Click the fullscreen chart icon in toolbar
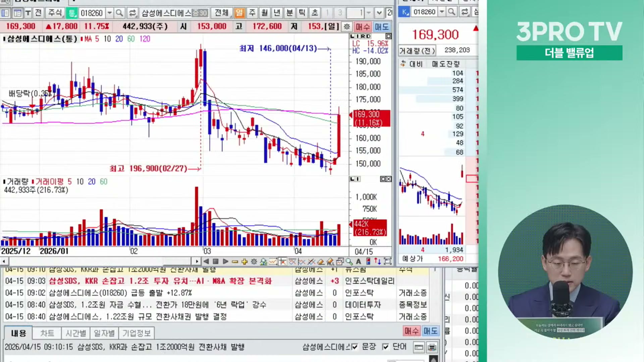Screen dimensions: 644x362 pyautogui.click(x=388, y=261)
